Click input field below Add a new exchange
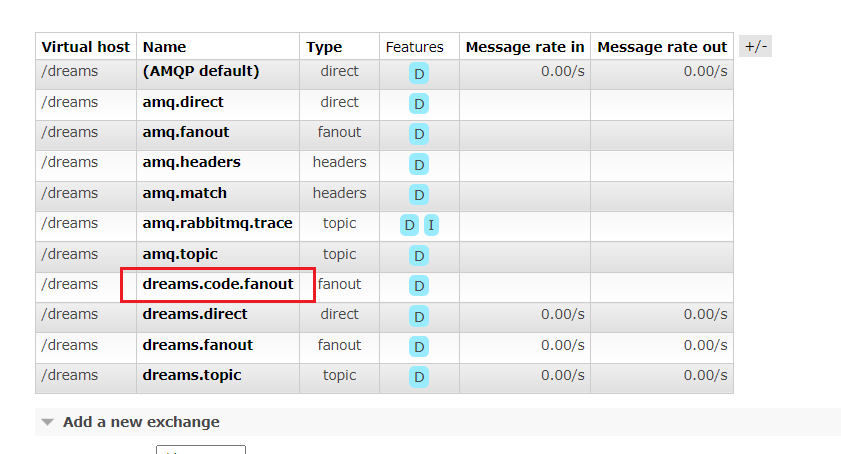 [201, 450]
